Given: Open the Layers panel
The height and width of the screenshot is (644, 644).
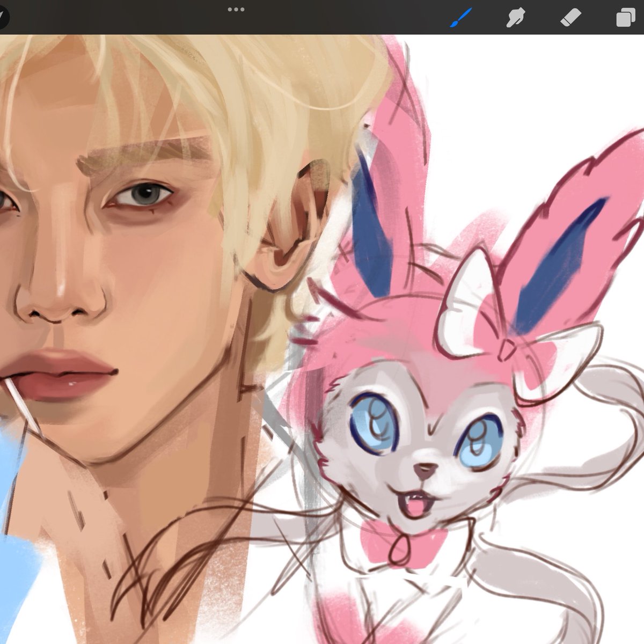Looking at the screenshot, I should tap(626, 18).
